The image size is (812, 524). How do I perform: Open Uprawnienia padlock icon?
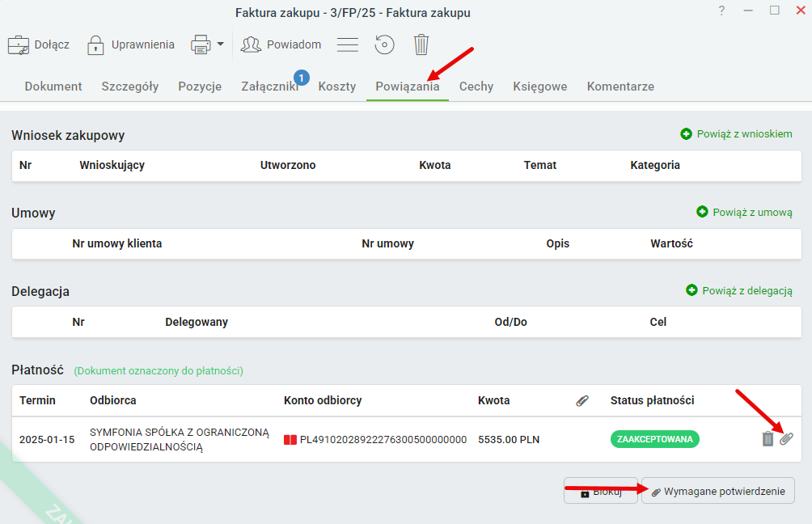pyautogui.click(x=95, y=45)
